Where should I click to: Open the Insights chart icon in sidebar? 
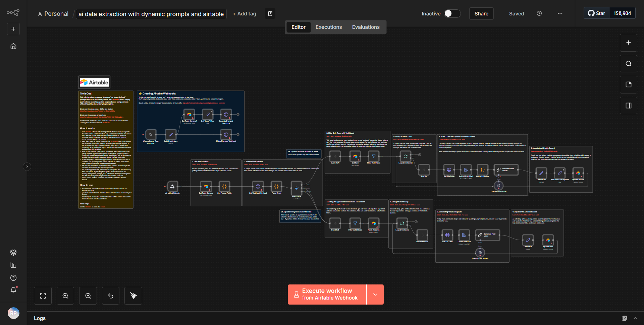pyautogui.click(x=13, y=265)
